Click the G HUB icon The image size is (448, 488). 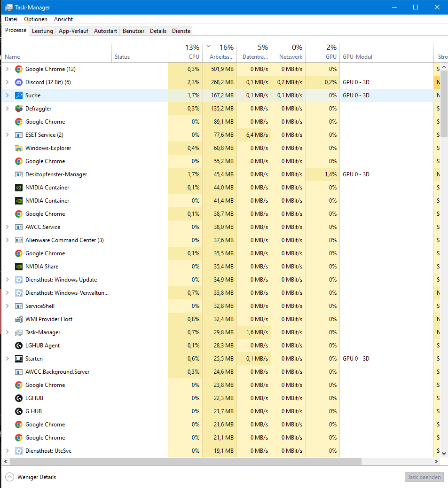[x=19, y=411]
